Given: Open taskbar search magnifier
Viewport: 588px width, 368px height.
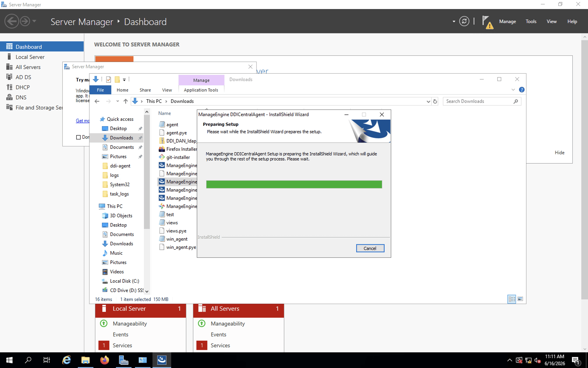Looking at the screenshot, I should 28,360.
